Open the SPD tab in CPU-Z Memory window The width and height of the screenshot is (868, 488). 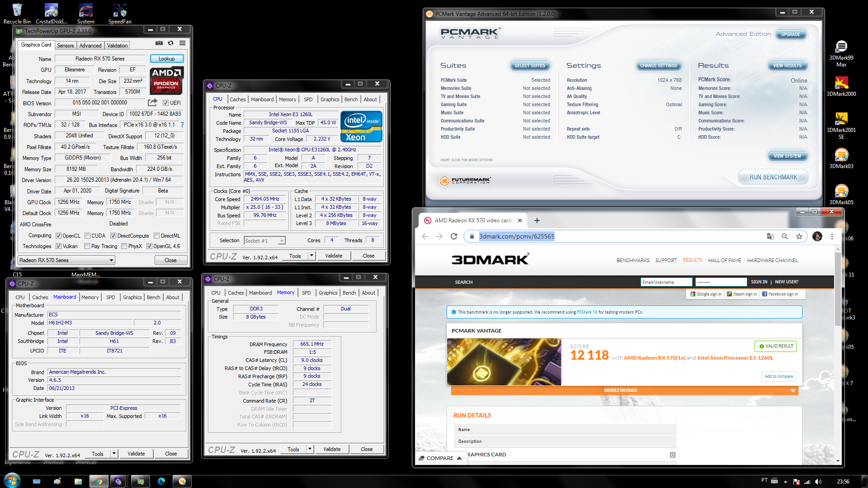pos(307,293)
